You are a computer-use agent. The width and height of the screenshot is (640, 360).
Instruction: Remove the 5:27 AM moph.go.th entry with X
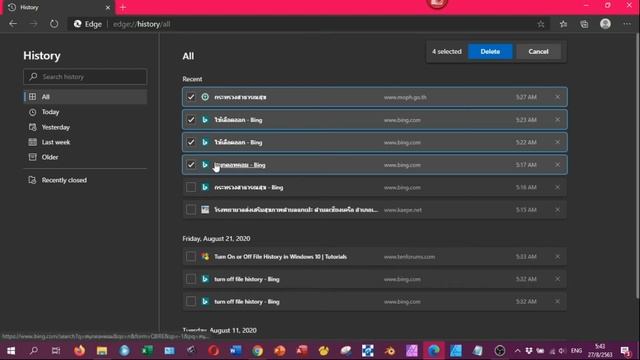point(558,97)
